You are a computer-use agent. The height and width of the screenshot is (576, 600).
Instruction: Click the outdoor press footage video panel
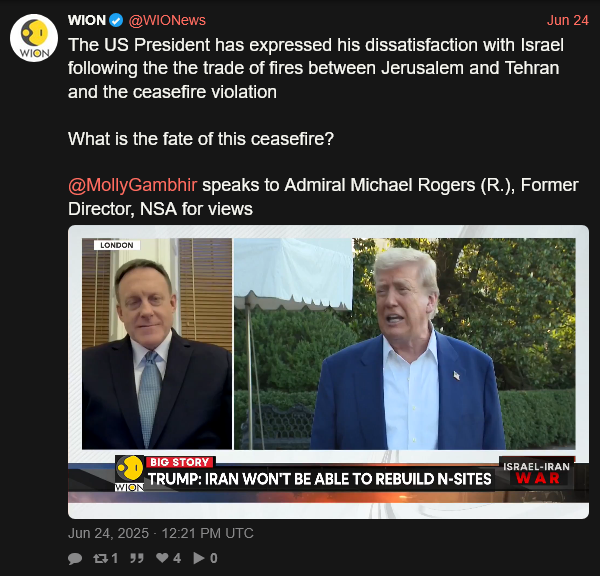click(405, 344)
